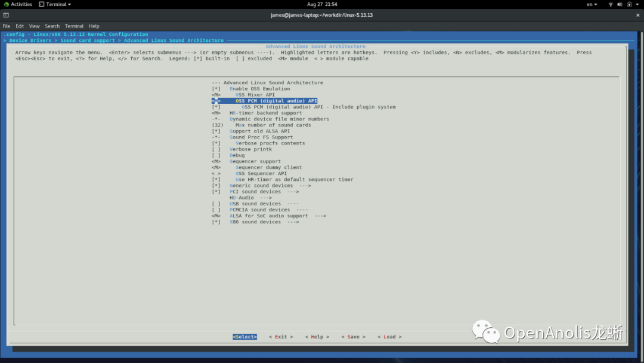This screenshot has width=644, height=363.
Task: Click the Save button
Action: click(x=353, y=337)
